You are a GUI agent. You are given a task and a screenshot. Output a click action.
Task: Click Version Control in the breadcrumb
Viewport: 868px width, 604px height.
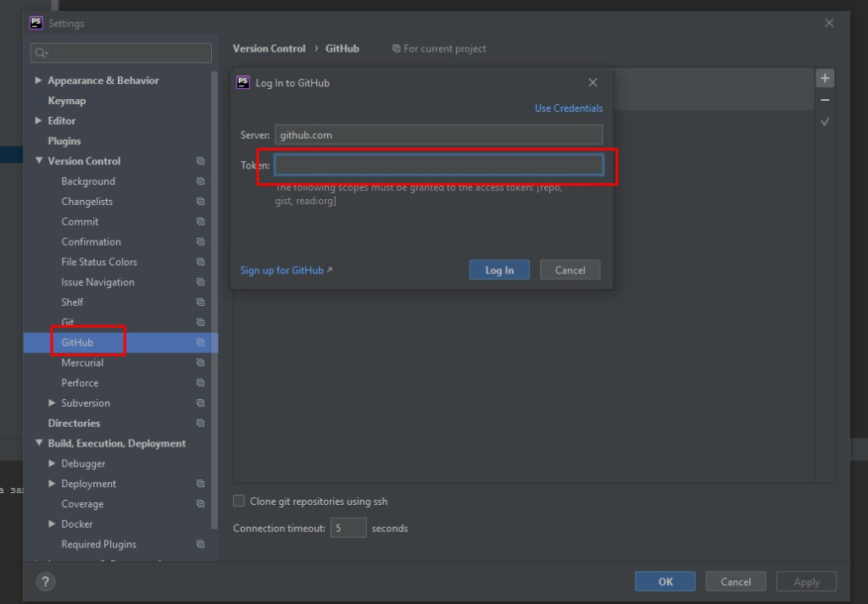269,48
